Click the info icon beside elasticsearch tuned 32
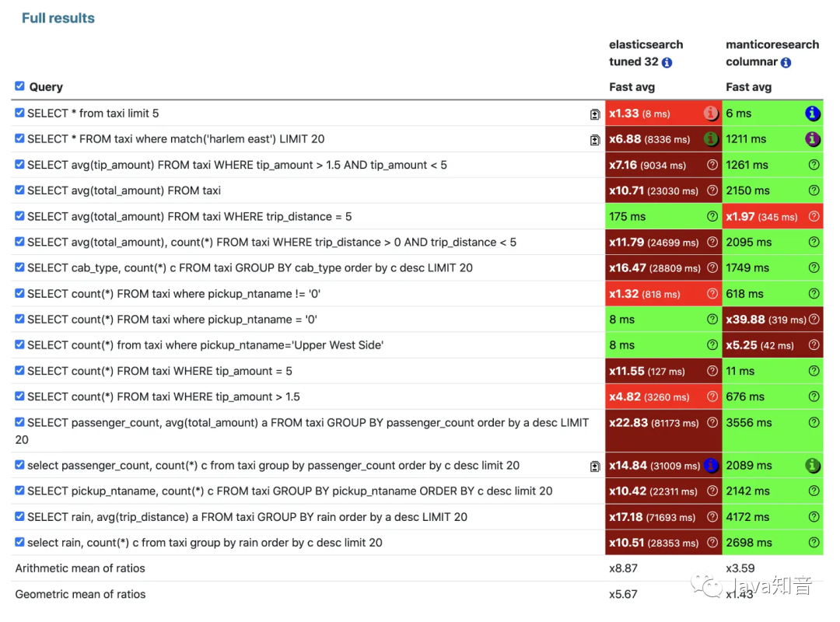Viewport: 840px width, 622px height. point(667,63)
